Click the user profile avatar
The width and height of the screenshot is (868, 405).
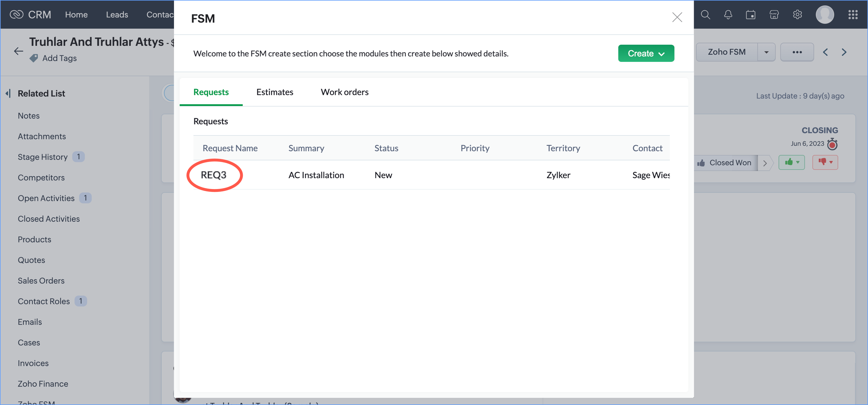[x=824, y=15]
